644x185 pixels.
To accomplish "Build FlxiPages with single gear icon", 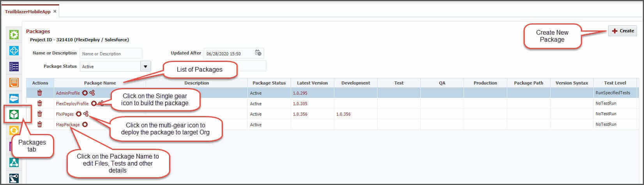I will point(78,114).
